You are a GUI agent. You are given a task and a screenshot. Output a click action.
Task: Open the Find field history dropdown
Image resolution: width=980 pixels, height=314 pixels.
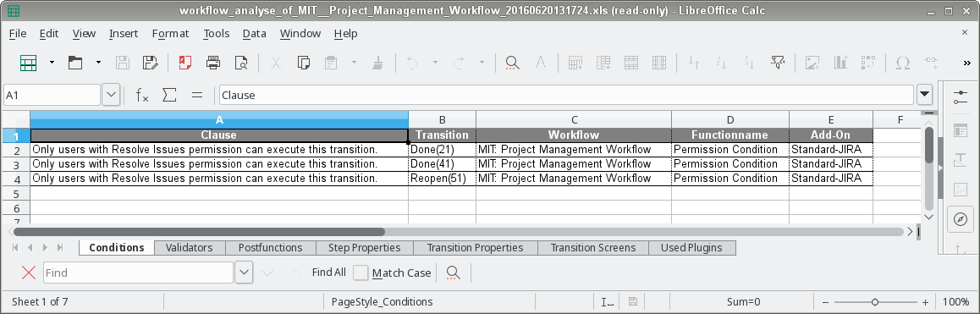(244, 273)
